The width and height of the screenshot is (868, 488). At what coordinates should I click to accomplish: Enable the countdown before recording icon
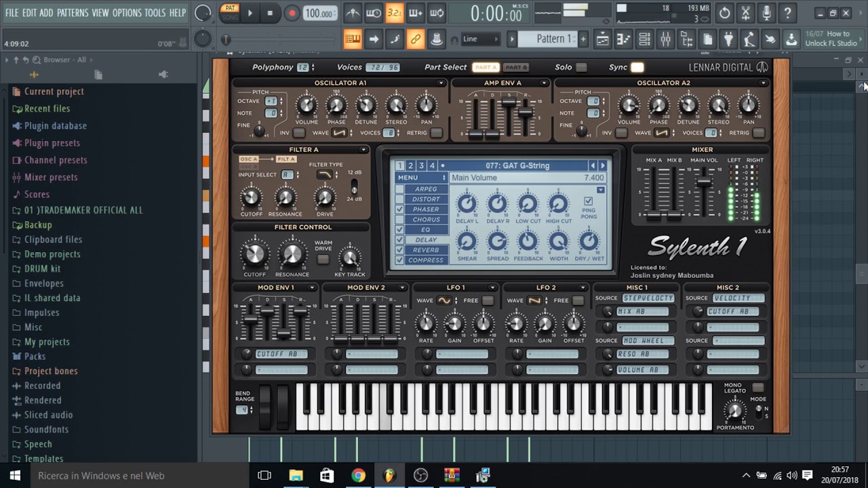coord(394,13)
